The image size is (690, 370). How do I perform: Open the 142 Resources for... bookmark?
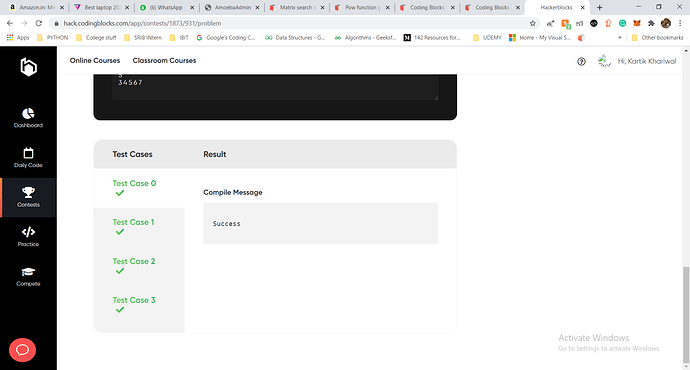[432, 38]
